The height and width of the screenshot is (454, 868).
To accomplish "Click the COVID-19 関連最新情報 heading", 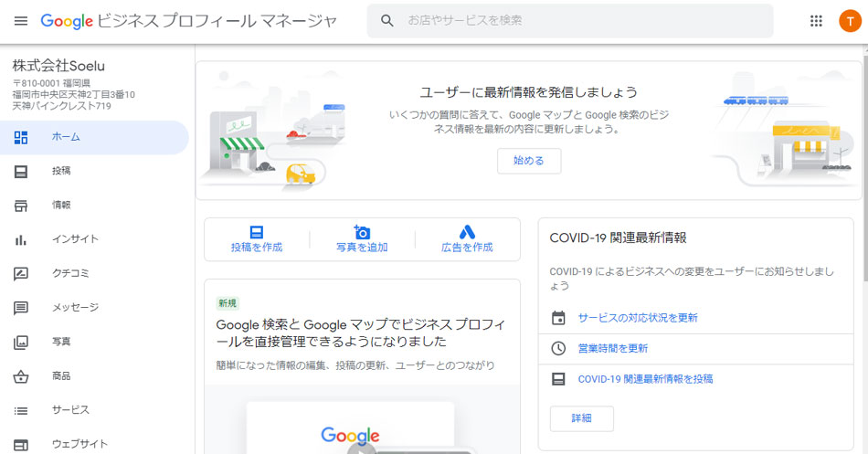I will (x=618, y=238).
